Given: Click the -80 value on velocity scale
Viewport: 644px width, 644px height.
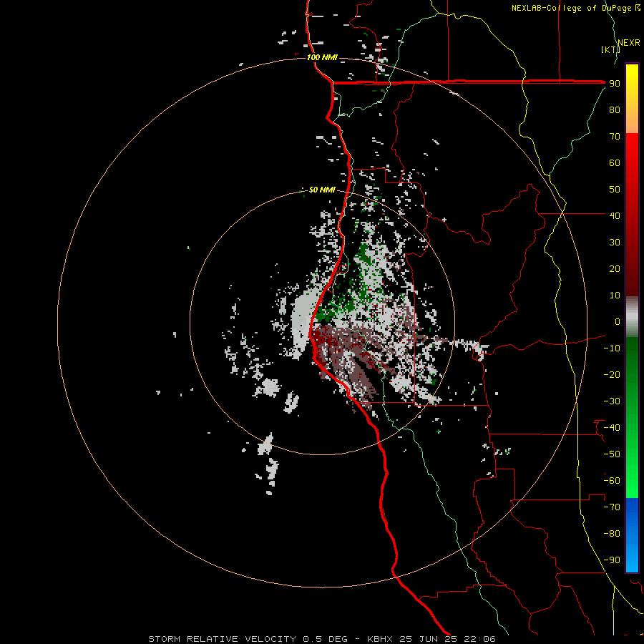Looking at the screenshot, I should point(612,534).
